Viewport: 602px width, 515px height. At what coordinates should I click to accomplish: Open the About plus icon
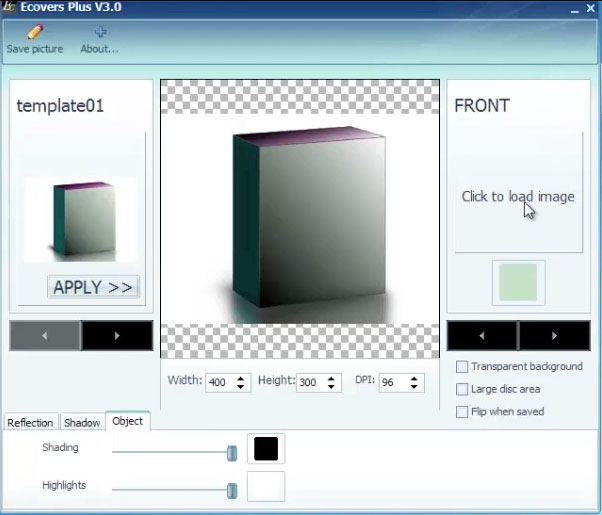(100, 32)
